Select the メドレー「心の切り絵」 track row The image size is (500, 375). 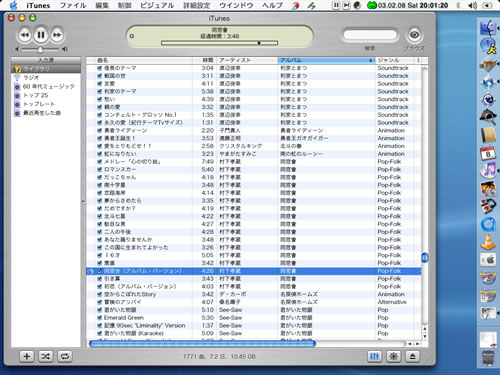coord(254,162)
